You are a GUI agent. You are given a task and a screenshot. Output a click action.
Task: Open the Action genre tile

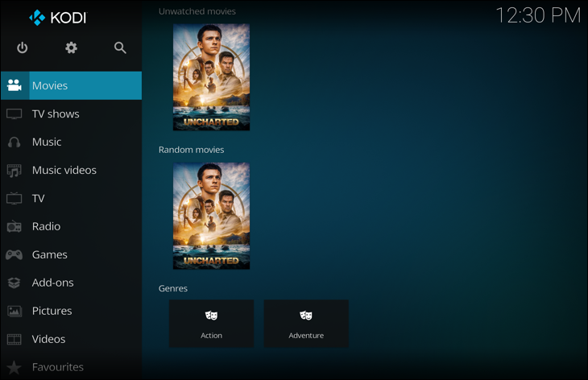click(x=212, y=324)
